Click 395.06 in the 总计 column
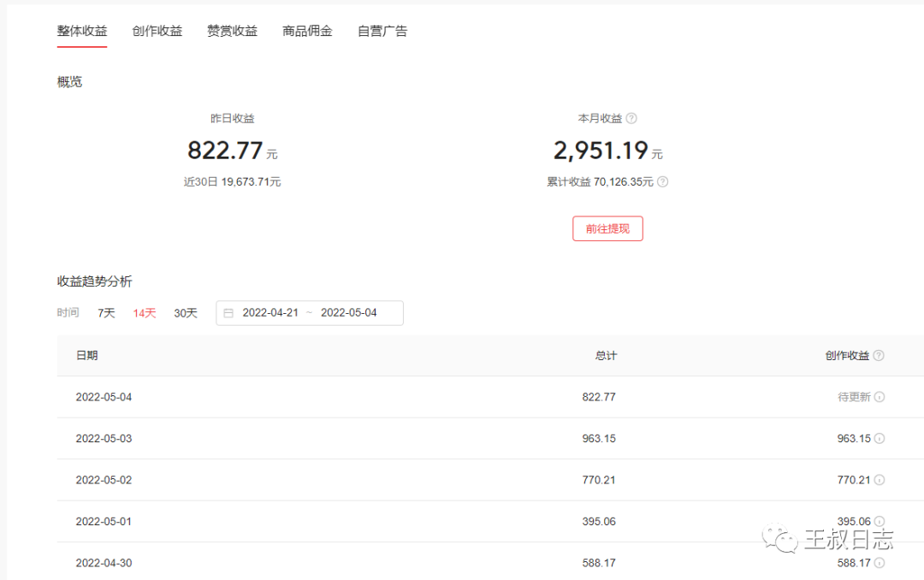The image size is (924, 580). click(599, 522)
